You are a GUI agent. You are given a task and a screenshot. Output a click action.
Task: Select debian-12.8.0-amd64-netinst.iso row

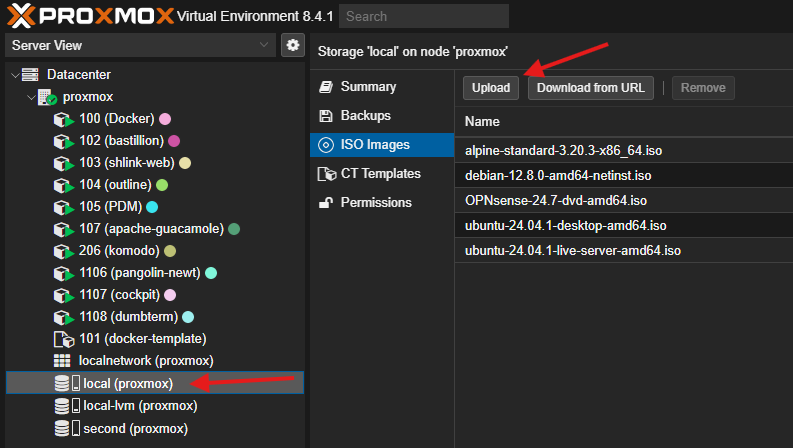pos(624,175)
